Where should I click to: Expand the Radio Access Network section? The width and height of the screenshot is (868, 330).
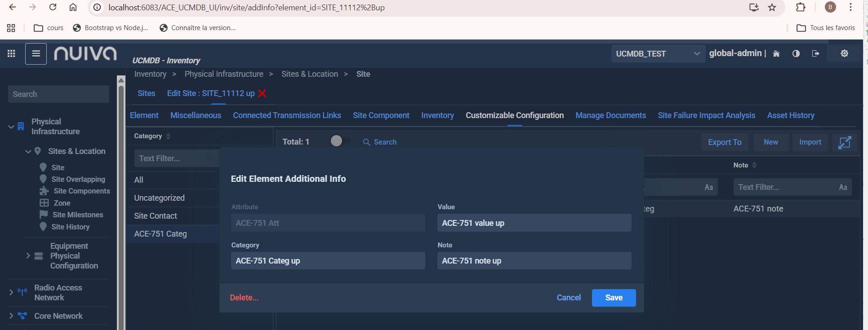11,292
